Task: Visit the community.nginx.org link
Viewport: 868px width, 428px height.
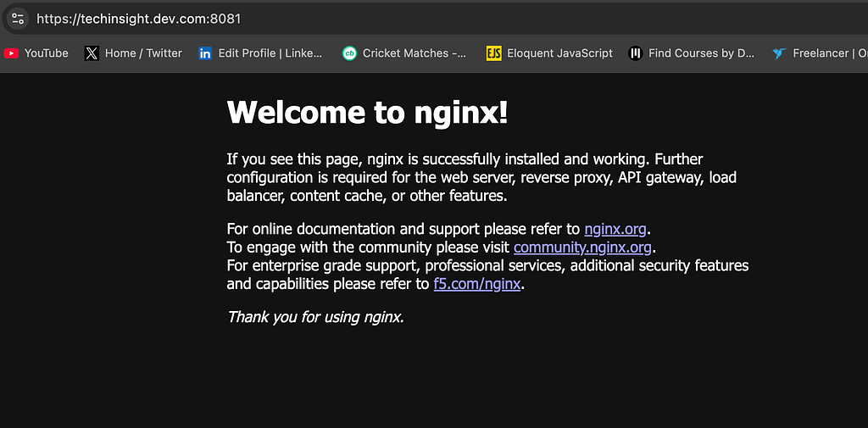Action: coord(582,247)
